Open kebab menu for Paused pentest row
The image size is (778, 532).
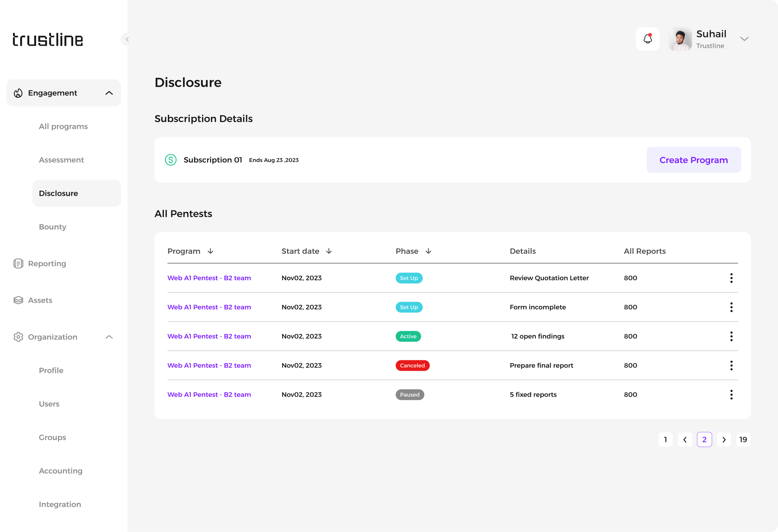(x=731, y=395)
